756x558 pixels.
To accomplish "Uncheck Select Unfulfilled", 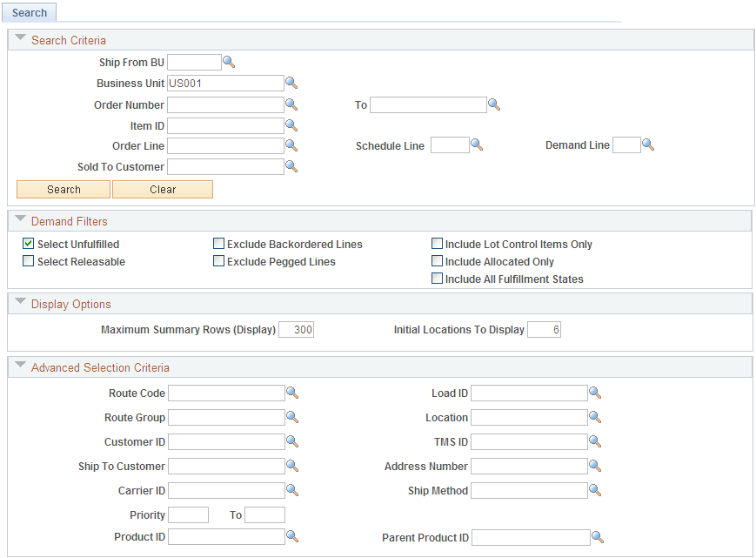I will point(27,244).
